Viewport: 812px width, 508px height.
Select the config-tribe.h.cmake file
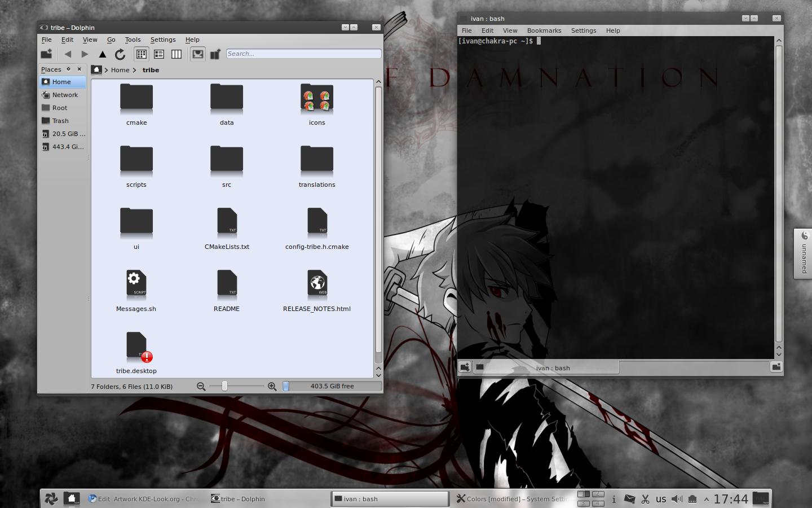(317, 228)
